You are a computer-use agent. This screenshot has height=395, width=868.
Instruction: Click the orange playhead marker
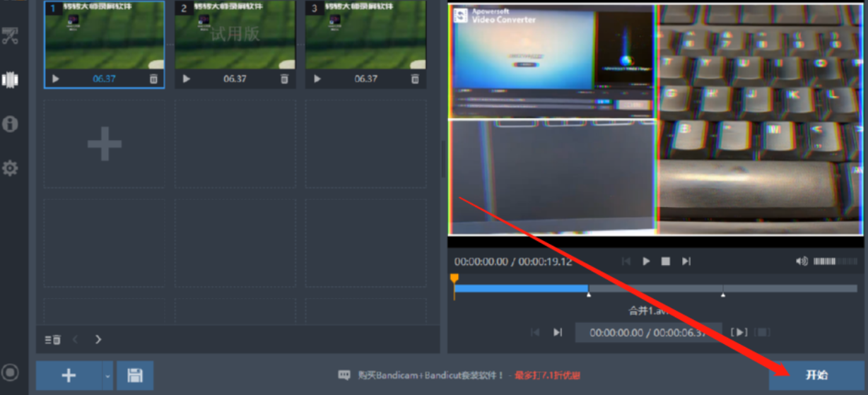454,279
